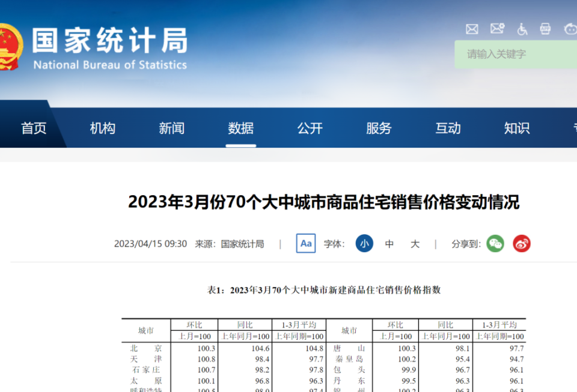
Task: Enable accessibility mode via wheelchair icon
Action: [522, 28]
